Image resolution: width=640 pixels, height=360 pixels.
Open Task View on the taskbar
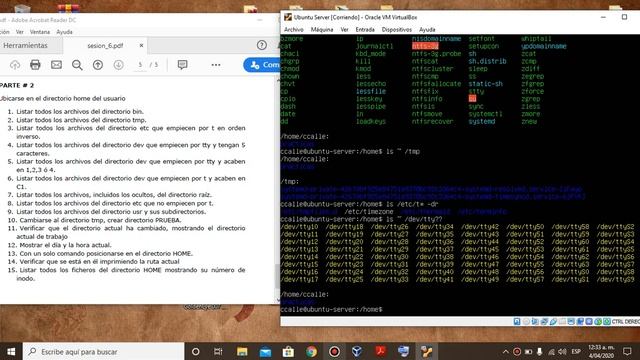coord(218,351)
